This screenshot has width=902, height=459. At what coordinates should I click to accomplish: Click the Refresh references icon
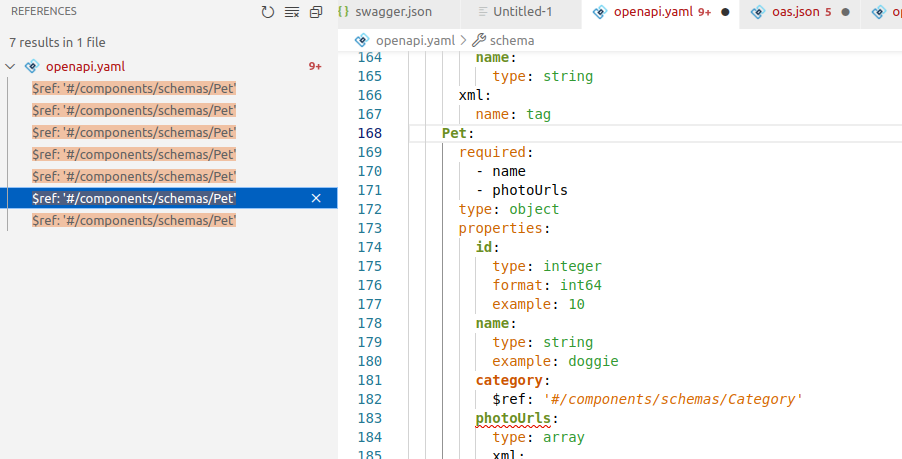(x=267, y=12)
